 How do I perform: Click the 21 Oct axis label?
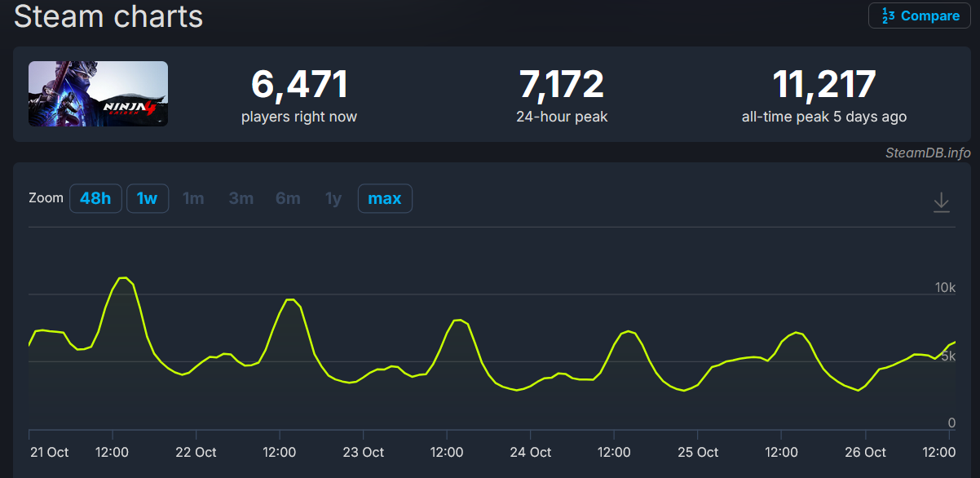point(49,452)
